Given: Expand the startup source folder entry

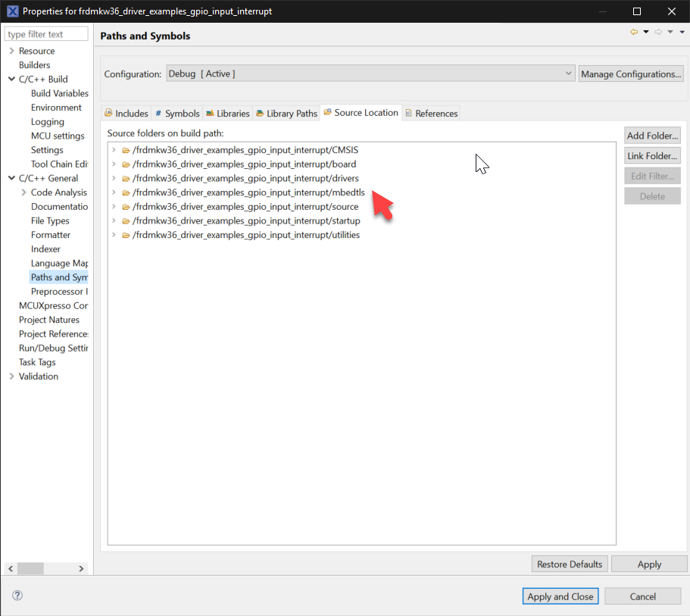Looking at the screenshot, I should 114,220.
